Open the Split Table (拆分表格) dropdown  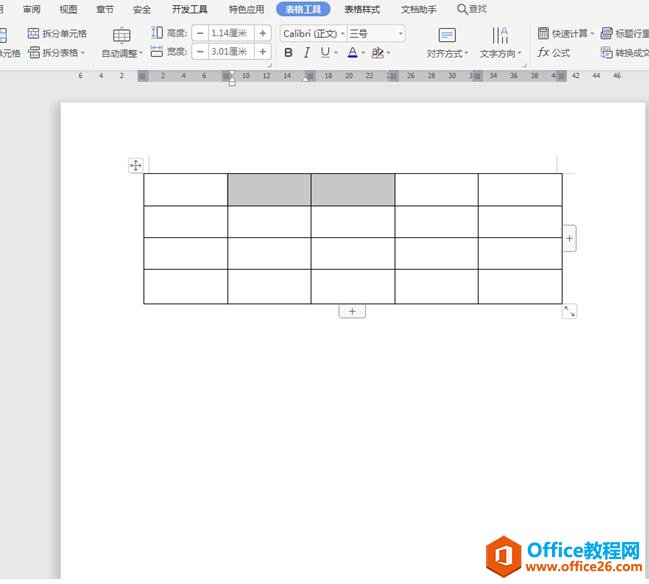click(x=57, y=53)
